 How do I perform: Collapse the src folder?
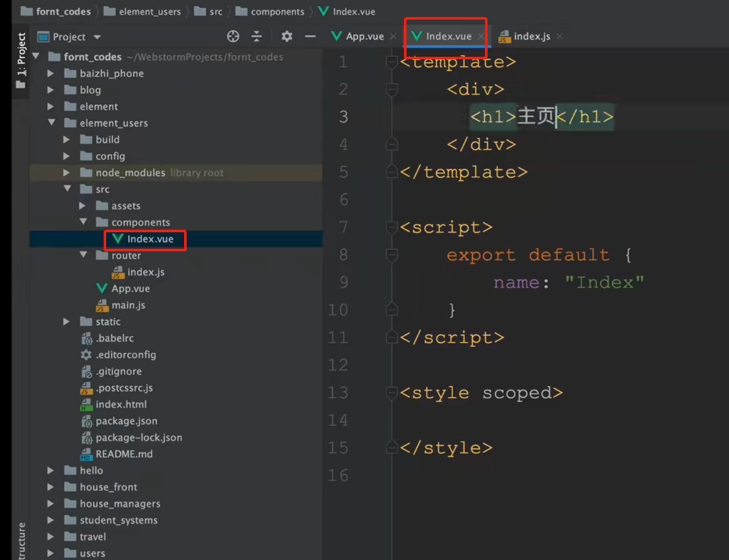67,189
